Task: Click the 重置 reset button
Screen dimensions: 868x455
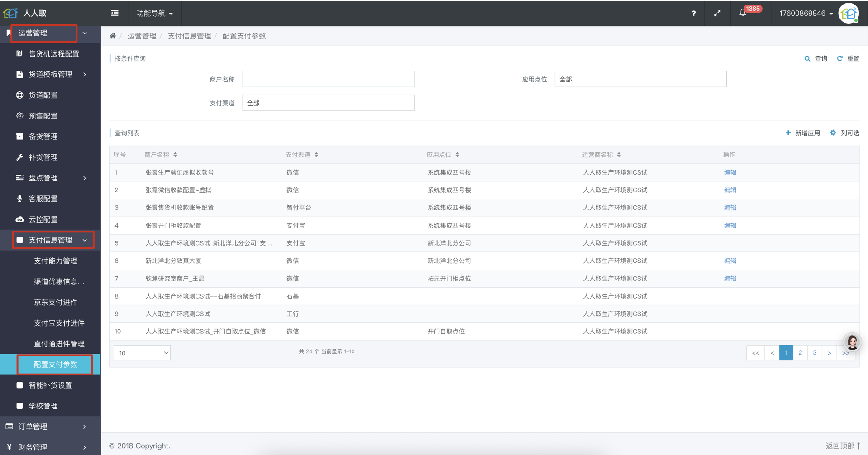Action: (848, 58)
